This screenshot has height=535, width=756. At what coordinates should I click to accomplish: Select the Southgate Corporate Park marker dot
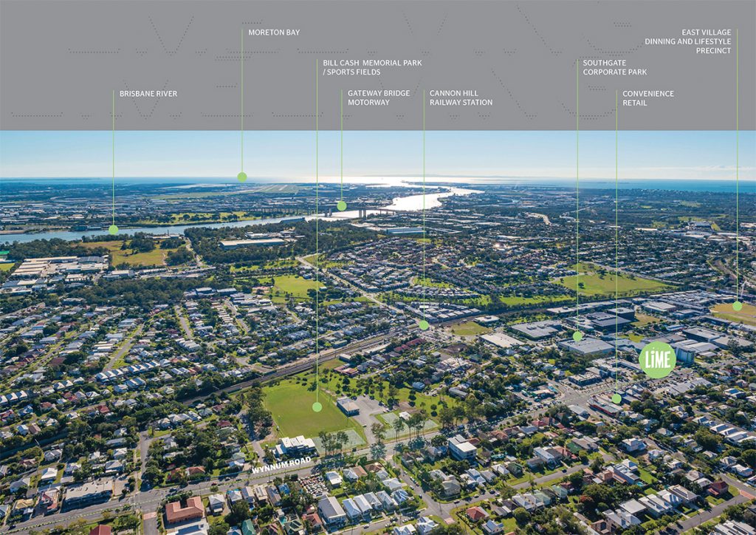[577, 336]
